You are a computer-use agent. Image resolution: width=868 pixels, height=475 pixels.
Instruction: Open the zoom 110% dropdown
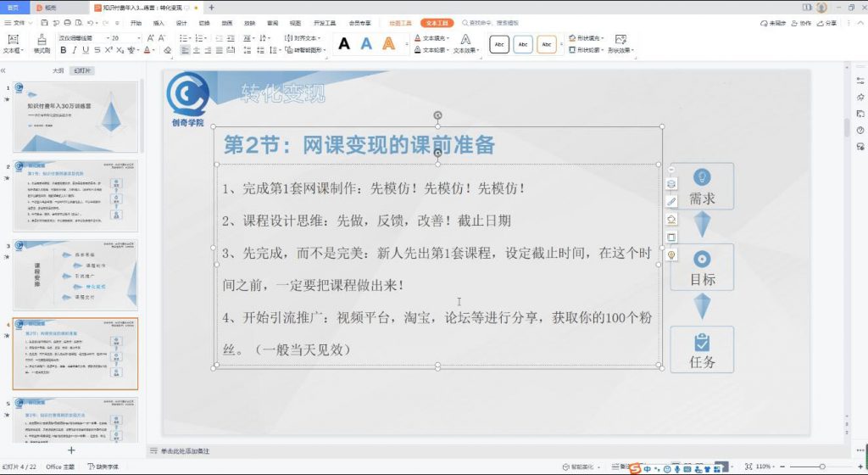(x=765, y=467)
